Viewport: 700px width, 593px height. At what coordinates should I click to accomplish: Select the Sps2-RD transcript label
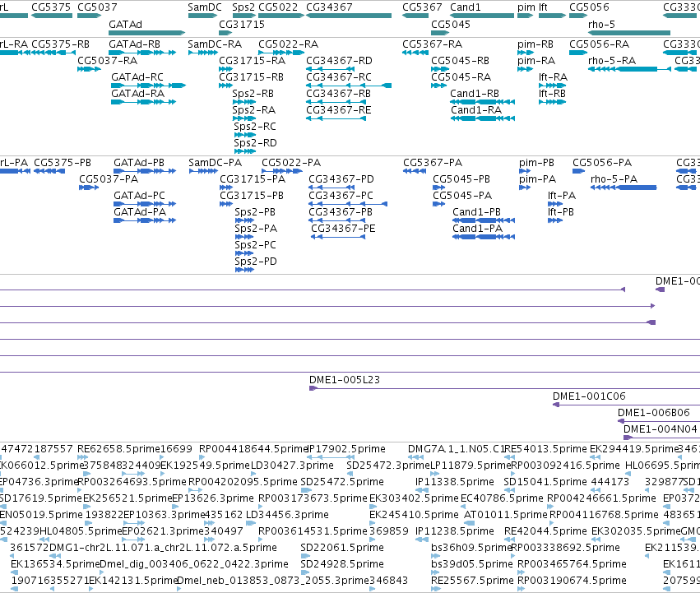coord(255,142)
